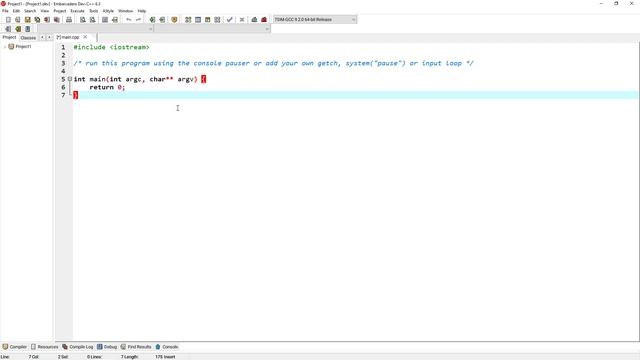Click the navigate Forward green arrow icon
The image size is (640, 360).
[x=162, y=20]
